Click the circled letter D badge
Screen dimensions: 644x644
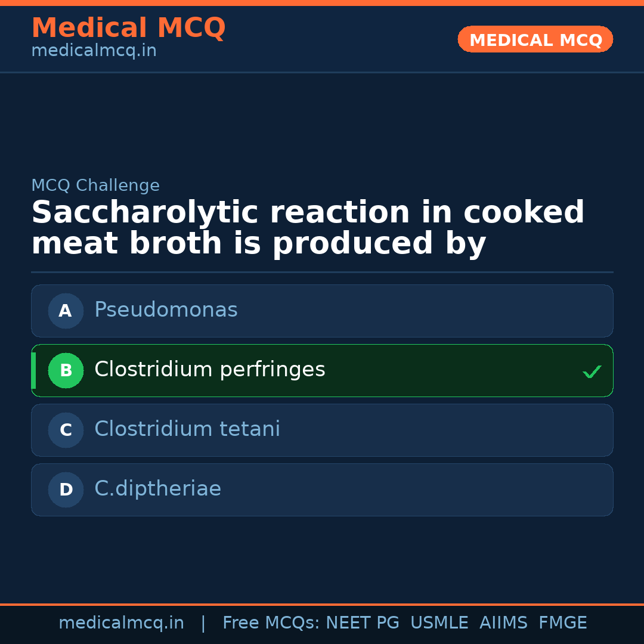(66, 490)
